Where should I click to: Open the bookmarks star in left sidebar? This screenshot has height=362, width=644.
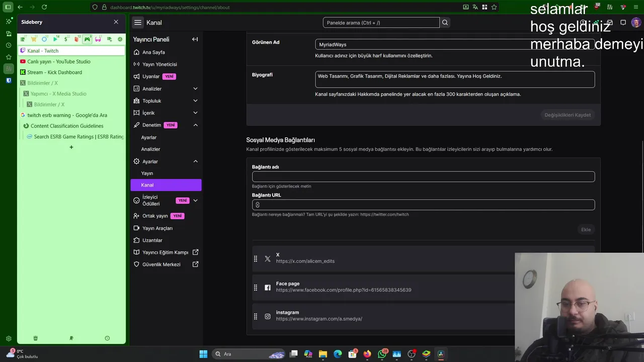click(x=9, y=57)
